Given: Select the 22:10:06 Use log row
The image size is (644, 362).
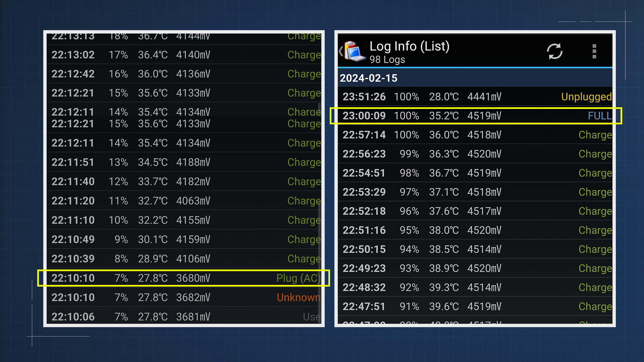Looking at the screenshot, I should click(184, 316).
